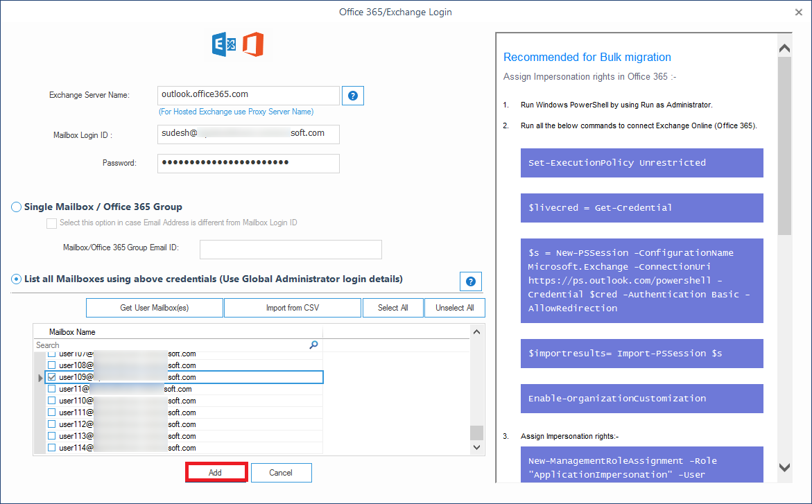Click the mailbox list scroll down arrow

click(477, 447)
